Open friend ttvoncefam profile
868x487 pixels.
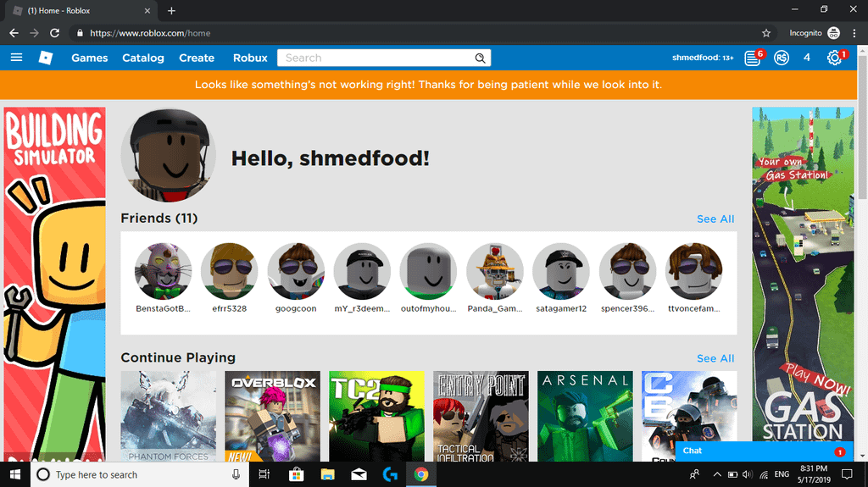pyautogui.click(x=694, y=278)
